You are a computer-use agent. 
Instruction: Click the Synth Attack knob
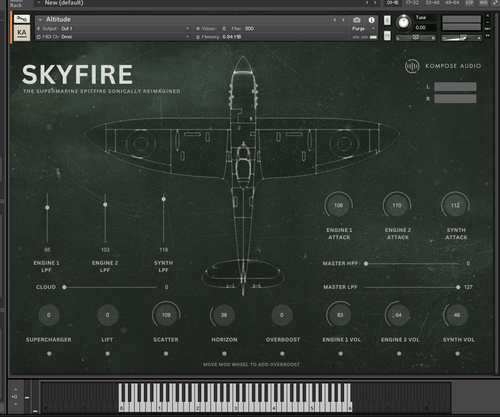coord(455,205)
